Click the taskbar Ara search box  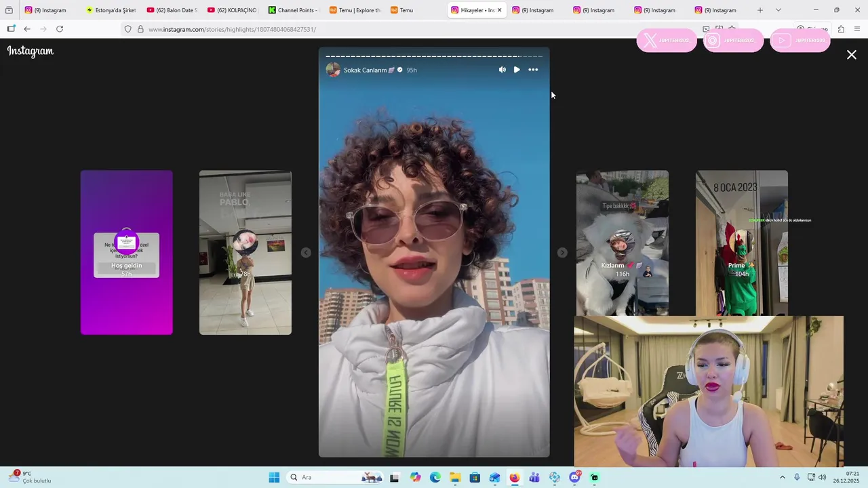click(336, 477)
